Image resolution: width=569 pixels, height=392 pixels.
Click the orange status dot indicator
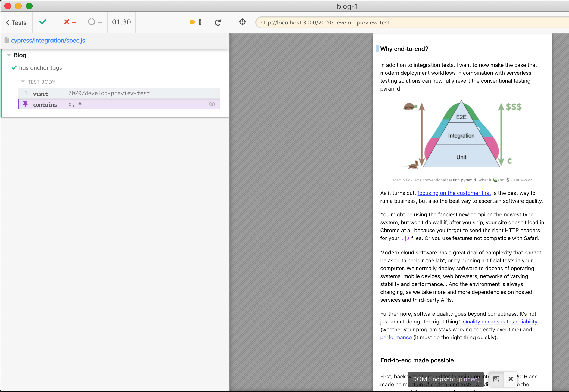[x=192, y=22]
